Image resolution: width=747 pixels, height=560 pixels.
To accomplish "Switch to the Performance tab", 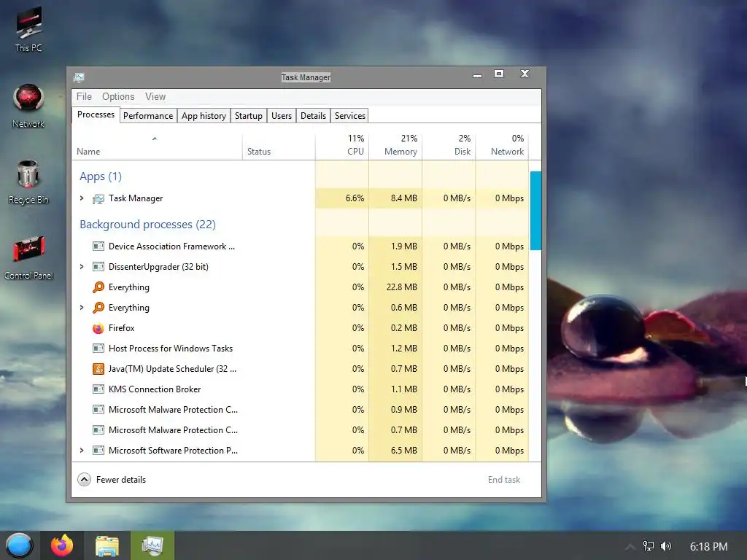I will click(147, 116).
